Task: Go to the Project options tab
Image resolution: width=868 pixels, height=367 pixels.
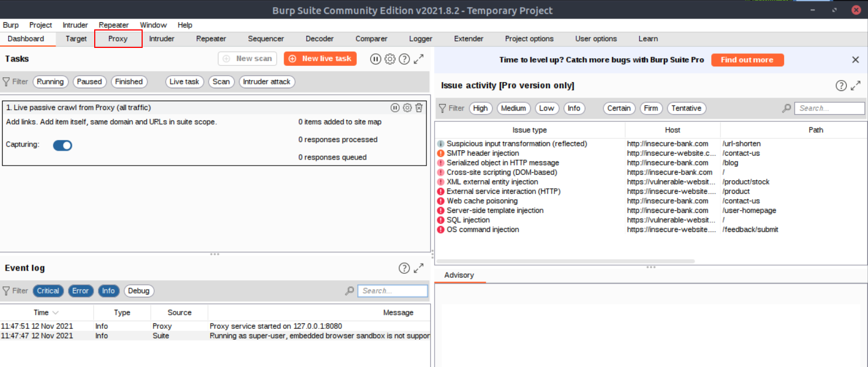Action: [x=529, y=39]
